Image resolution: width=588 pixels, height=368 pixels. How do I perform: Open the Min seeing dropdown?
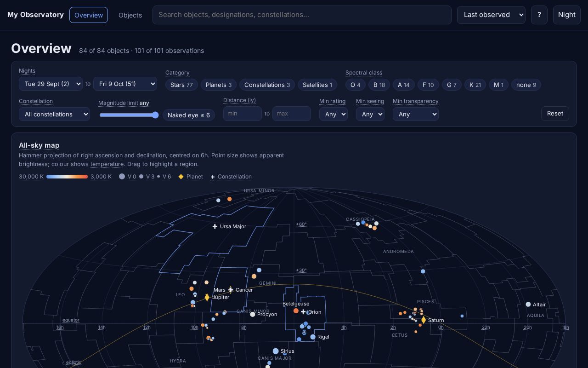[x=370, y=114]
